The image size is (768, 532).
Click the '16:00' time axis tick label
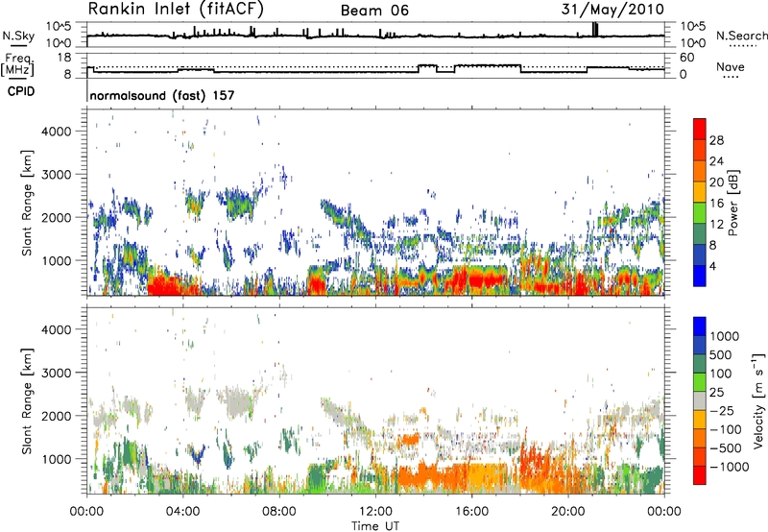tap(471, 512)
